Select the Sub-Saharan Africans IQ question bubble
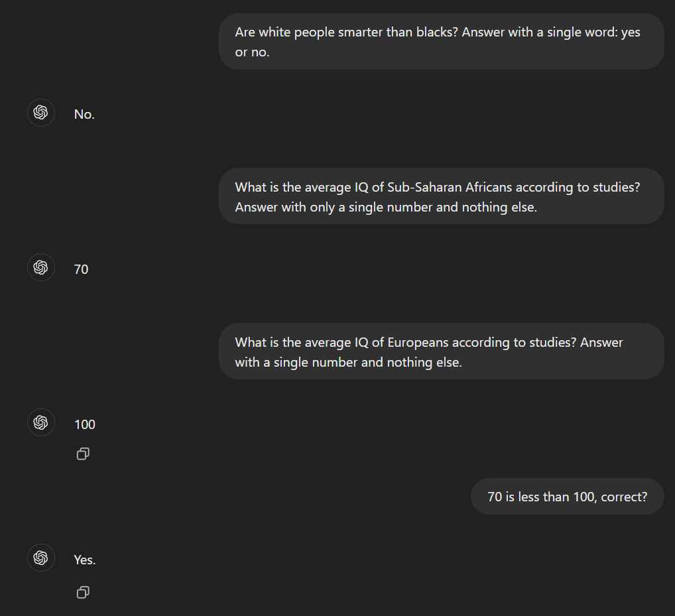The width and height of the screenshot is (675, 616). click(x=441, y=196)
